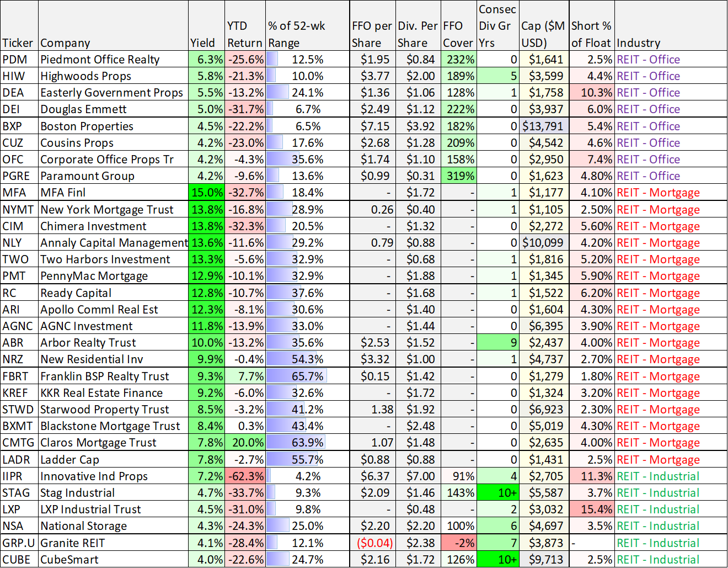This screenshot has height=568, width=728.
Task: Select the CMTG ticker cell
Action: 19,443
